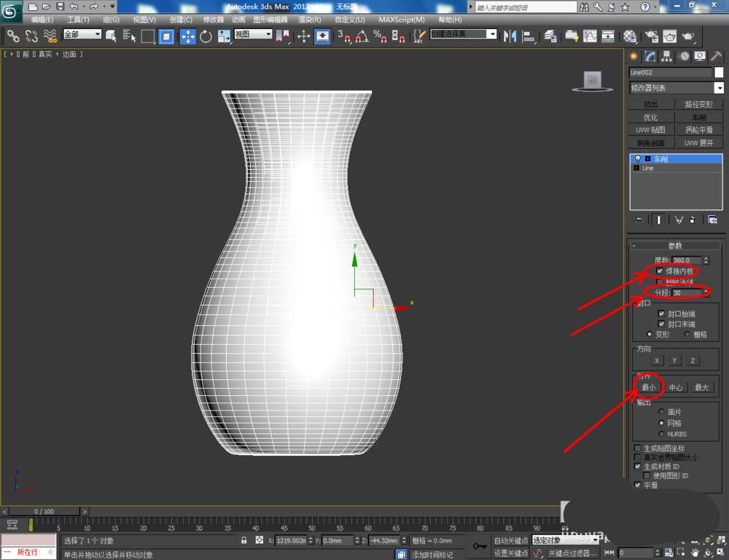Image resolution: width=729 pixels, height=560 pixels.
Task: Toggle the Spinner Snap icon
Action: (398, 36)
